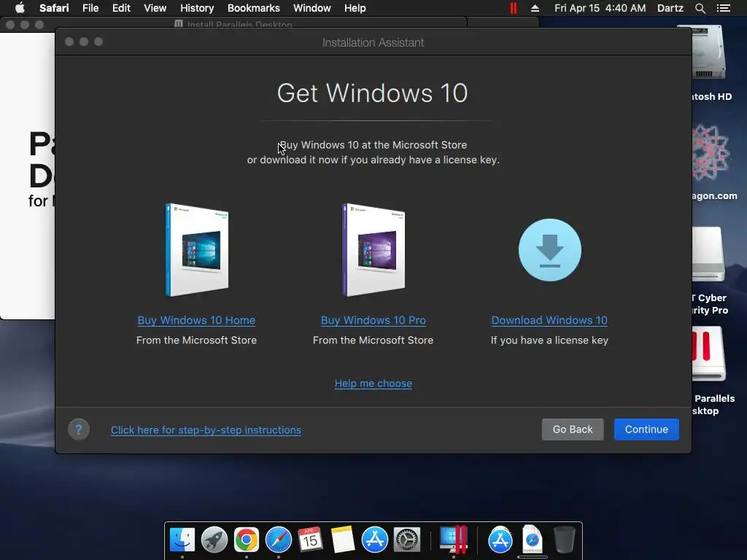Open the Help me choose link
Screen dimensions: 747x560
coord(373,384)
